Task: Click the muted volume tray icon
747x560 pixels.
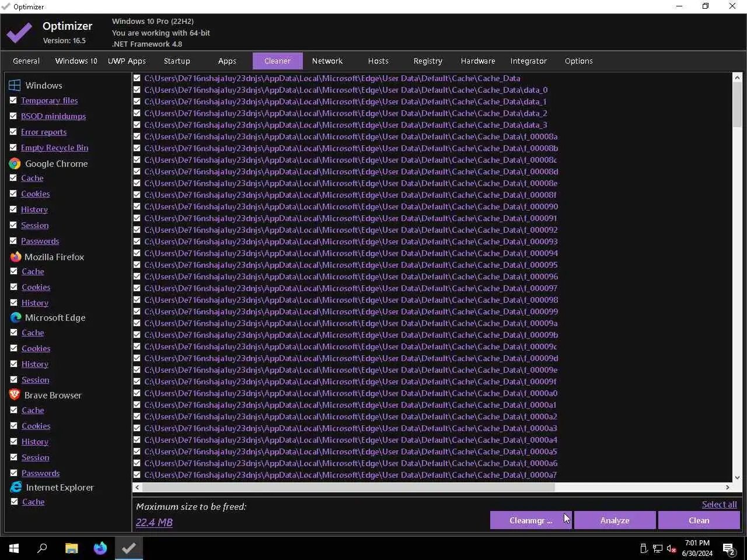Action: tap(671, 548)
